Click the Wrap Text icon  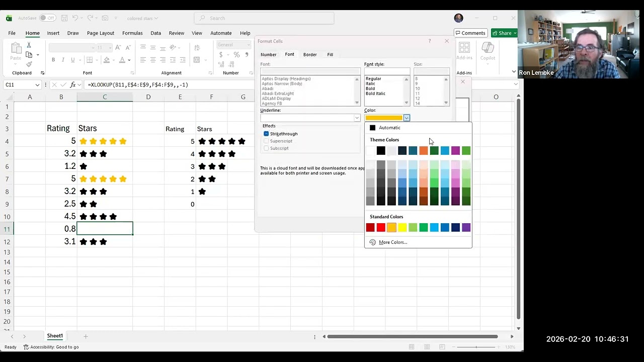pos(196,47)
